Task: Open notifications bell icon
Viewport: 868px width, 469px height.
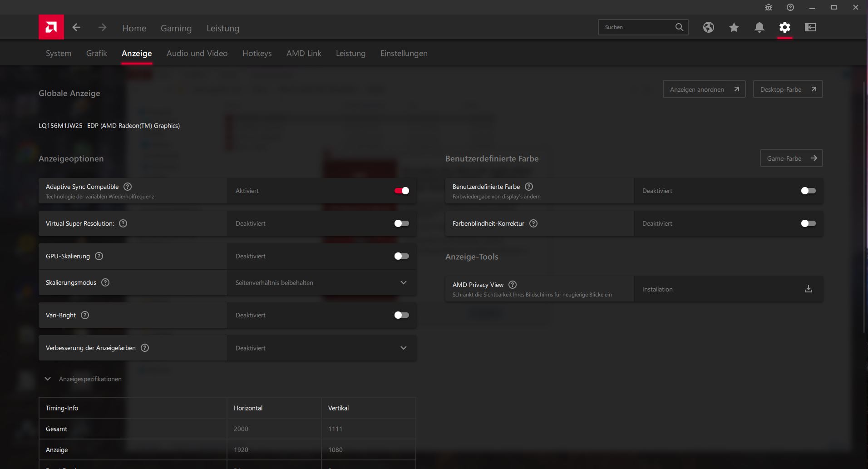Action: pos(759,27)
